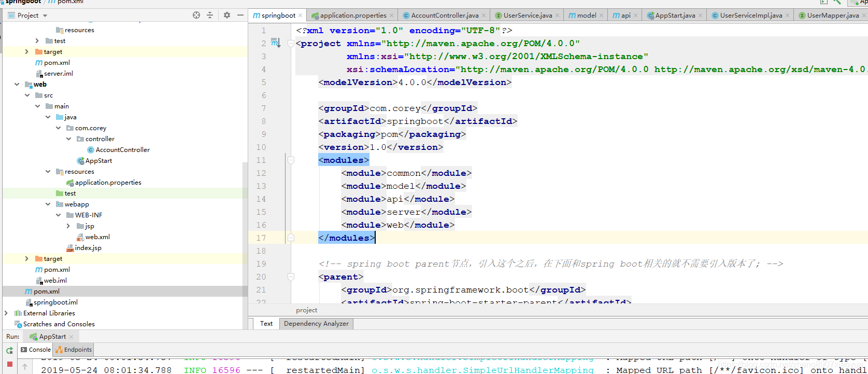Fold the modules block on line 11
The height and width of the screenshot is (374, 868).
(x=291, y=160)
